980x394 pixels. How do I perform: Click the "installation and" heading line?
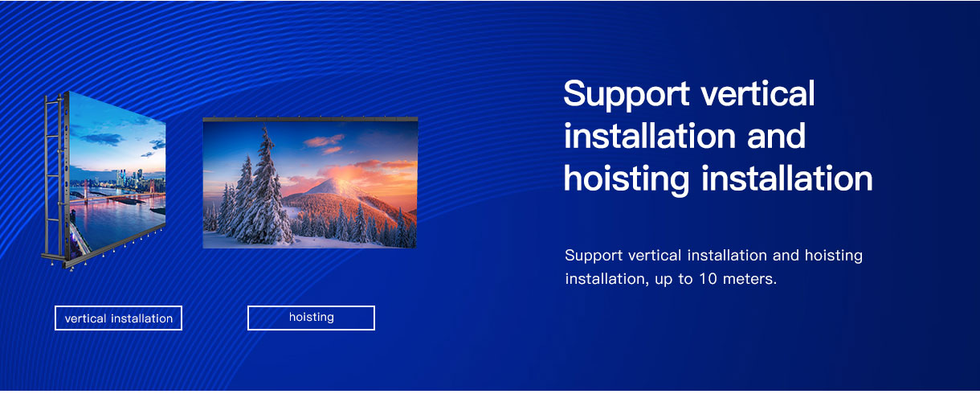pyautogui.click(x=684, y=135)
